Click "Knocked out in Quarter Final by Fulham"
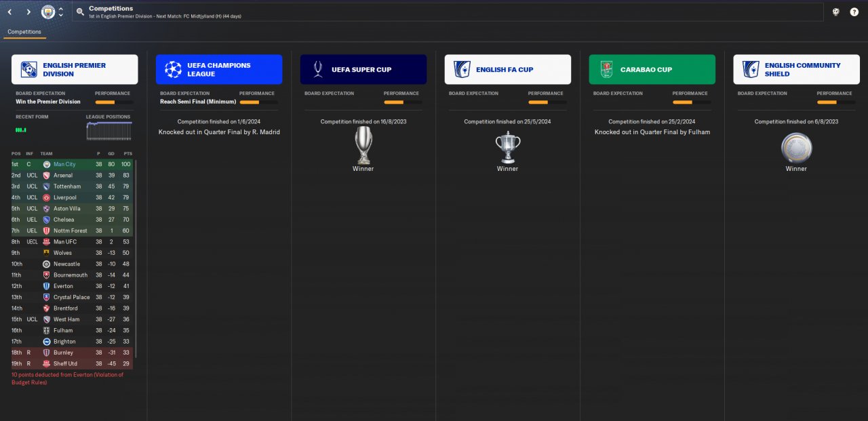Image resolution: width=868 pixels, height=421 pixels. 652,132
